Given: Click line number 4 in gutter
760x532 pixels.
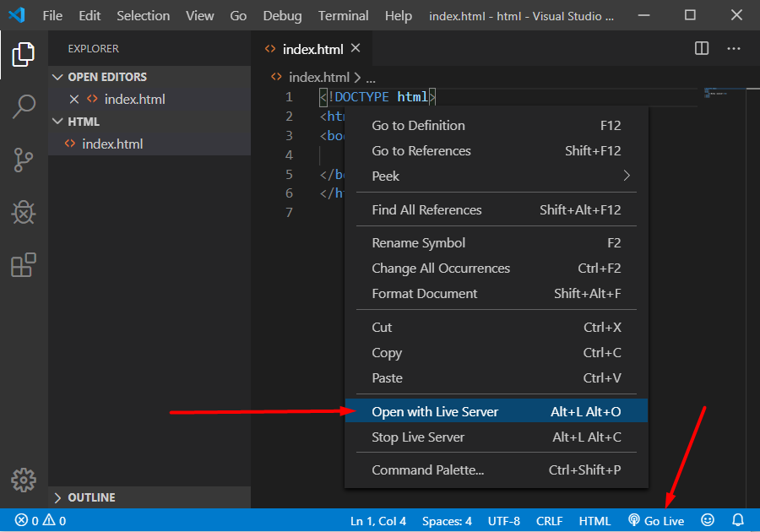Looking at the screenshot, I should coord(289,155).
